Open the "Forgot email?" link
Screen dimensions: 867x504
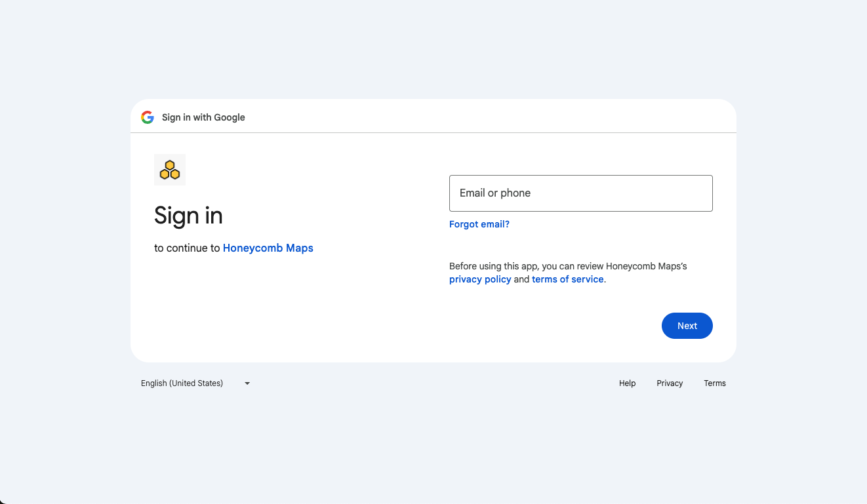click(479, 224)
